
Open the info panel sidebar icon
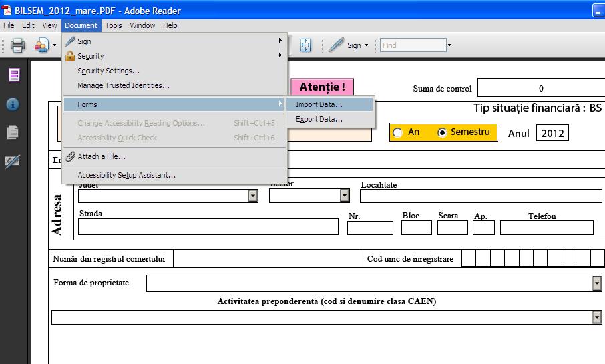click(x=13, y=104)
